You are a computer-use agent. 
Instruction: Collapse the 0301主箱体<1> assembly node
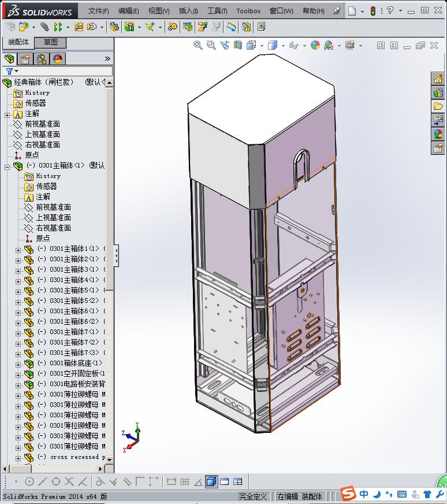click(7, 167)
